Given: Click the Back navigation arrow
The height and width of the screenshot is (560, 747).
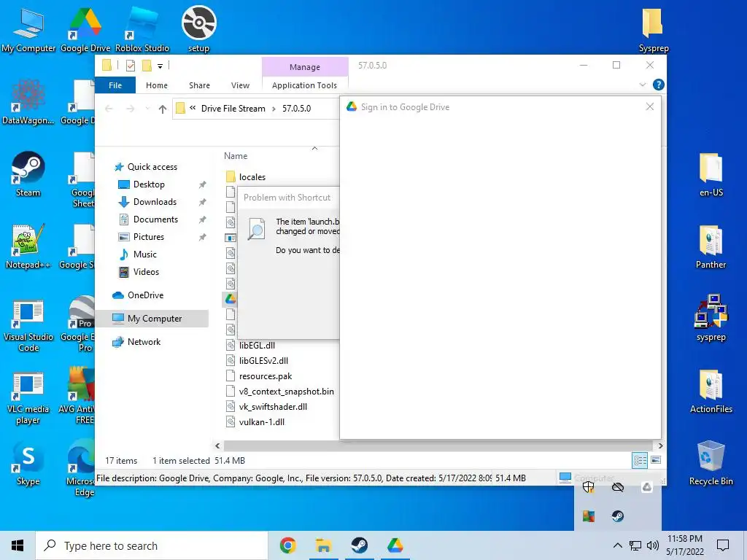Looking at the screenshot, I should (x=109, y=109).
